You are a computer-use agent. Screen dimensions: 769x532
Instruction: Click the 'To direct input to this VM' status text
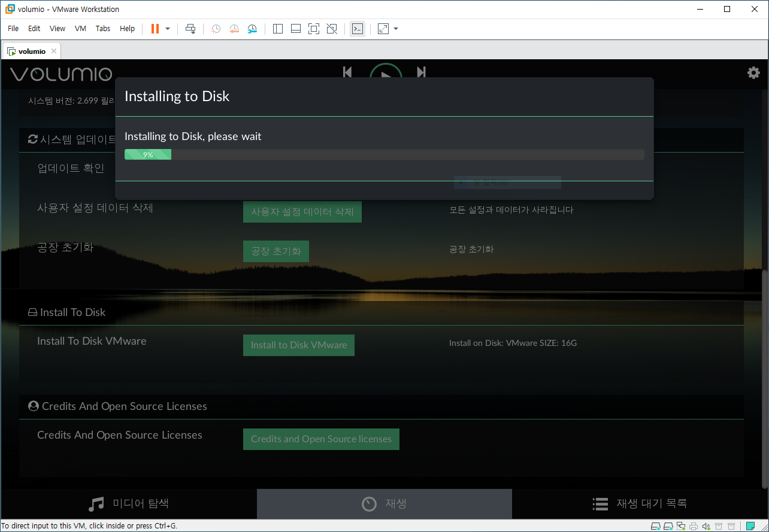(89, 526)
